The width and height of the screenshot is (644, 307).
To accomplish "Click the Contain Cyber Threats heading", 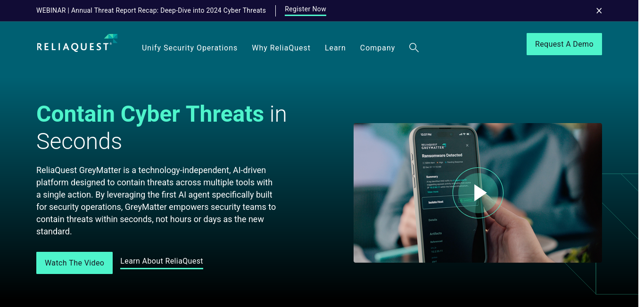I will point(161,127).
